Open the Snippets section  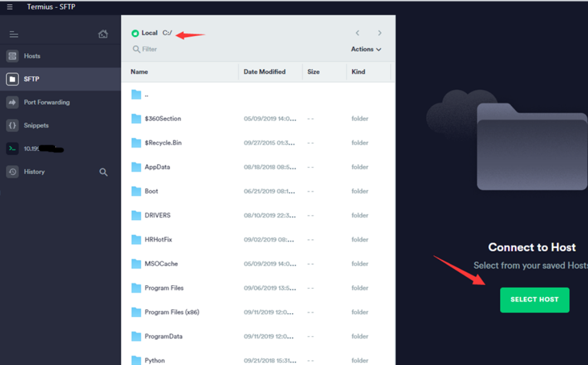point(60,126)
